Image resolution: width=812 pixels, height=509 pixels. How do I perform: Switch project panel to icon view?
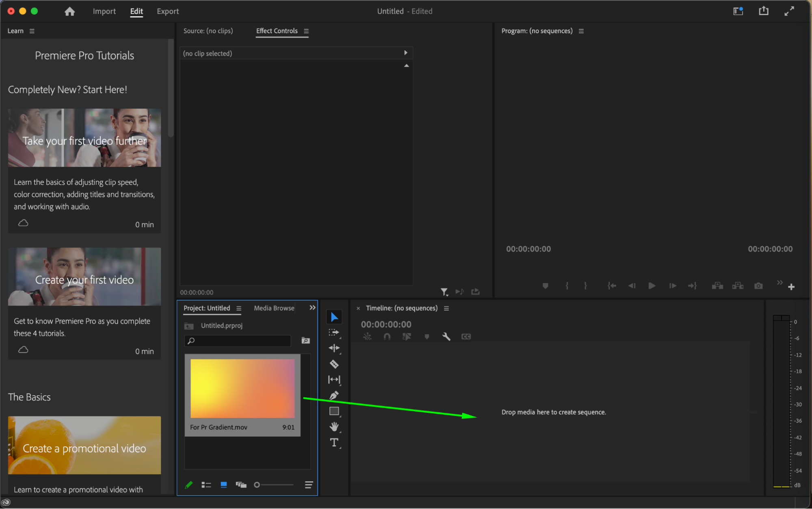tap(223, 485)
